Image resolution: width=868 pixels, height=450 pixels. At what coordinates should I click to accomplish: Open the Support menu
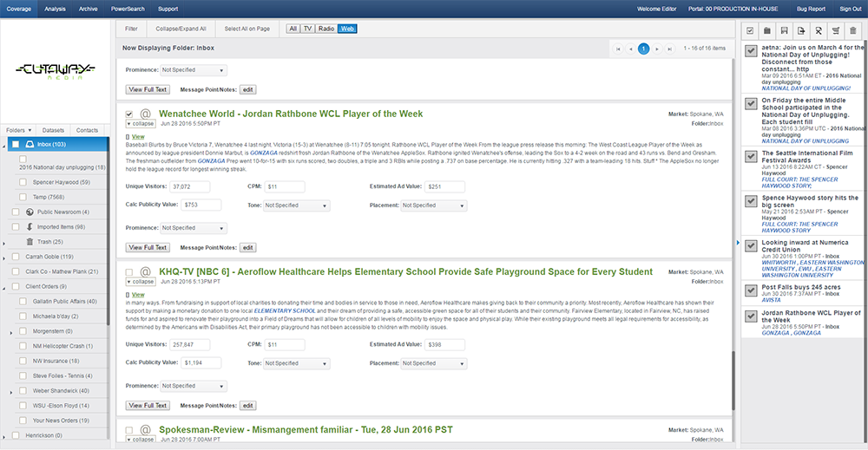(x=168, y=9)
